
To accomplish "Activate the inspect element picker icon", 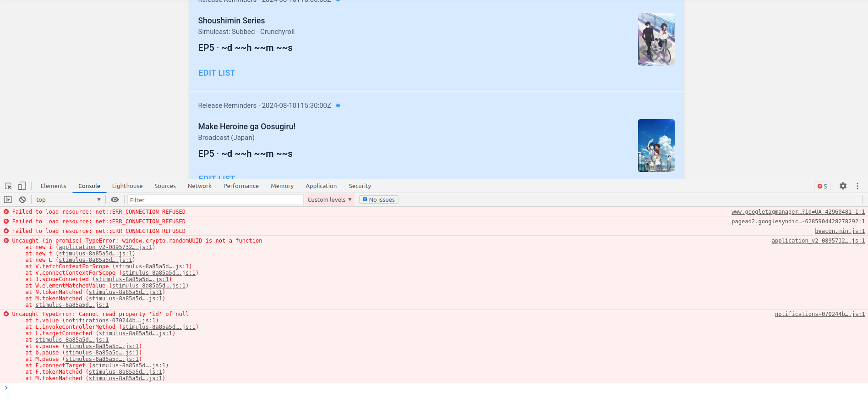I will tap(8, 186).
